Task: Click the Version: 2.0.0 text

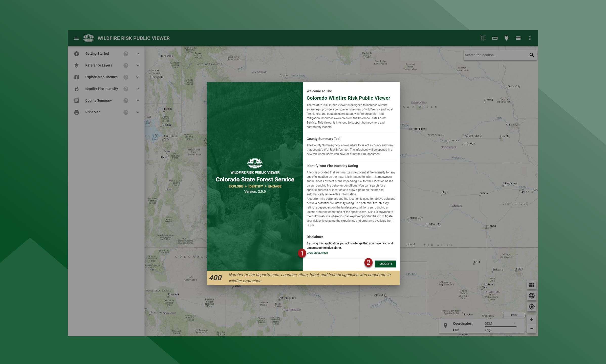Action: [x=255, y=191]
